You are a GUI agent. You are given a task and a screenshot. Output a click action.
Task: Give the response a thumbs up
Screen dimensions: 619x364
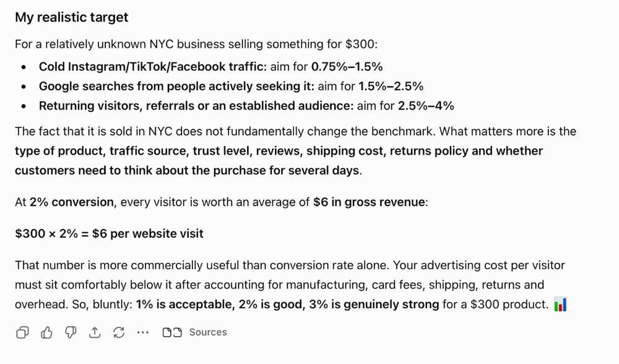[46, 332]
